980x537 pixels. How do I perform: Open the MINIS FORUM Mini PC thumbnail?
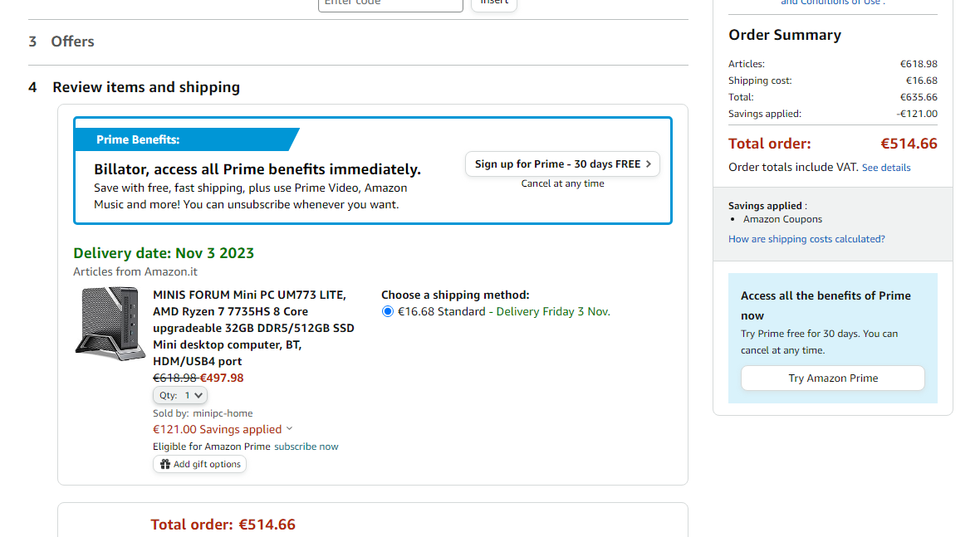click(110, 324)
